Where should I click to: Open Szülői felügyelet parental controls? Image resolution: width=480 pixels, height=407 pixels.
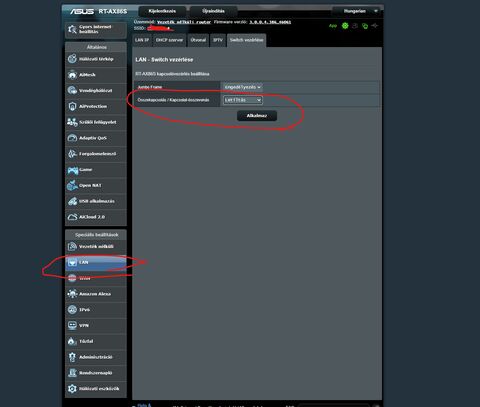[96, 122]
